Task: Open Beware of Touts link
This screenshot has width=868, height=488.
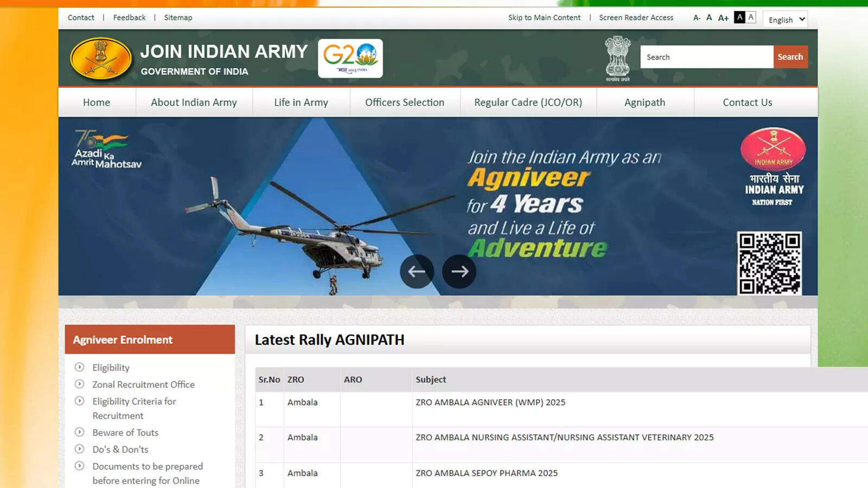Action: [125, 433]
